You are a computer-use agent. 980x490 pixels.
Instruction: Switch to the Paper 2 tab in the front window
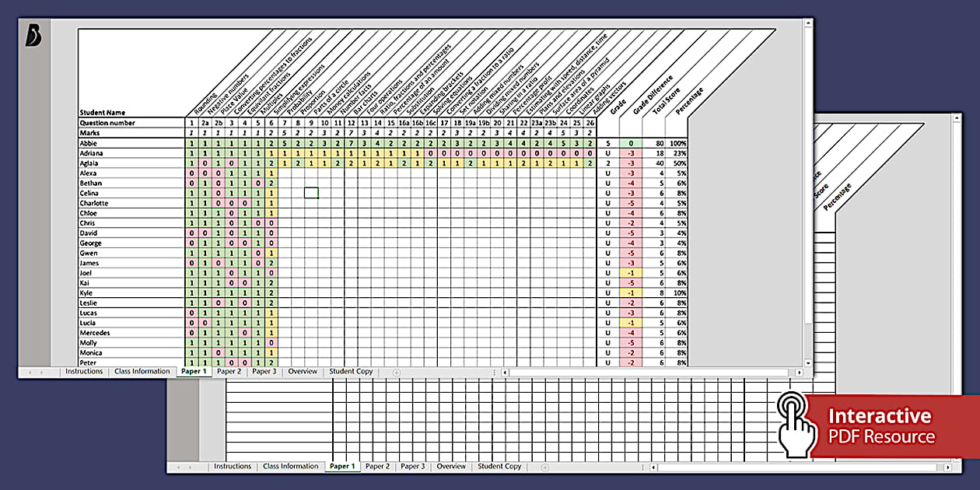coord(229,372)
